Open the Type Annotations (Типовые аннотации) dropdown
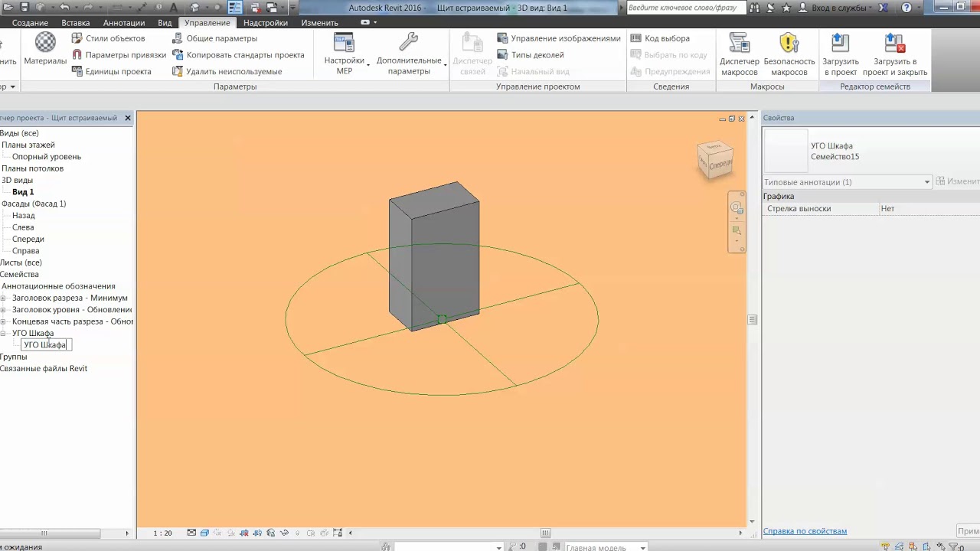The image size is (980, 551). pos(847,182)
